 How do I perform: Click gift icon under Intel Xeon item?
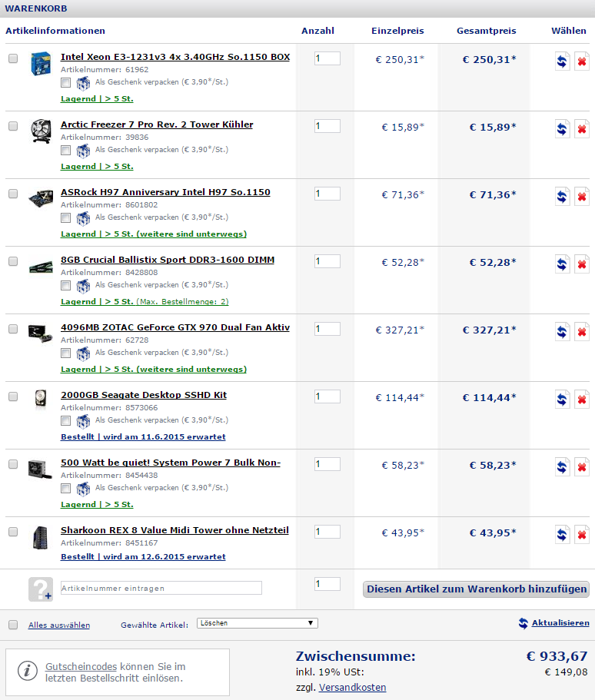pyautogui.click(x=83, y=83)
